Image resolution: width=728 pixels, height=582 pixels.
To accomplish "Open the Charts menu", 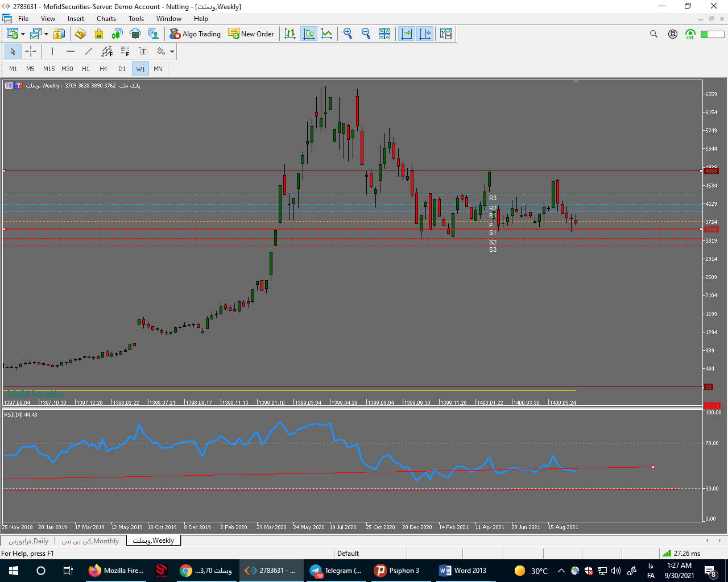I will point(106,19).
